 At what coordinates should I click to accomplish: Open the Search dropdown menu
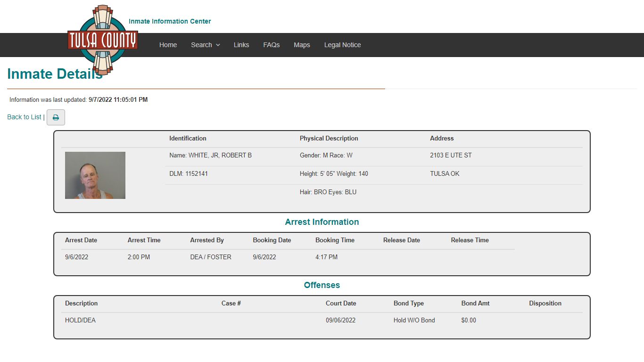coord(206,45)
